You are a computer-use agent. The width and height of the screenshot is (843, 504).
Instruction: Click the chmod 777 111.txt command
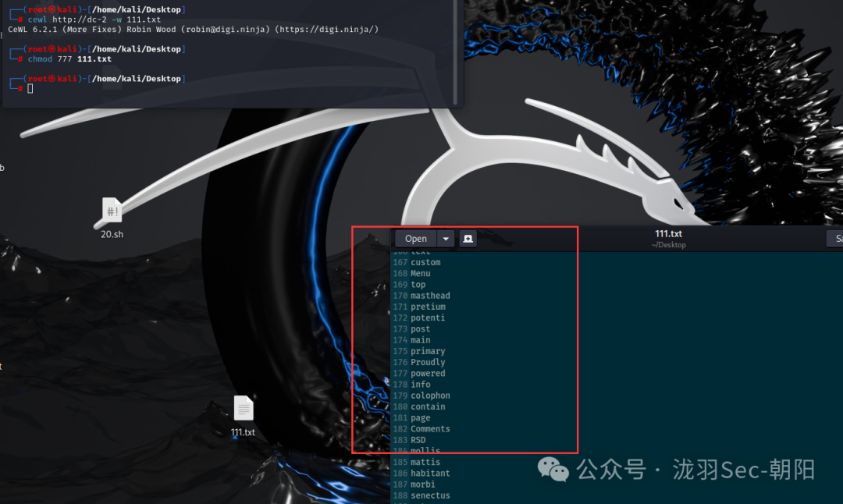pyautogui.click(x=69, y=59)
